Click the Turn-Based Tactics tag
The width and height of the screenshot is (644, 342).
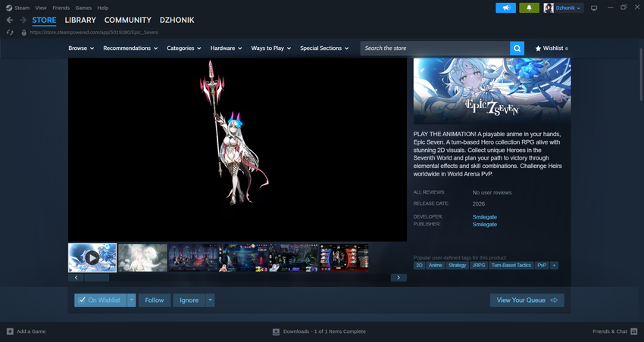click(x=511, y=266)
